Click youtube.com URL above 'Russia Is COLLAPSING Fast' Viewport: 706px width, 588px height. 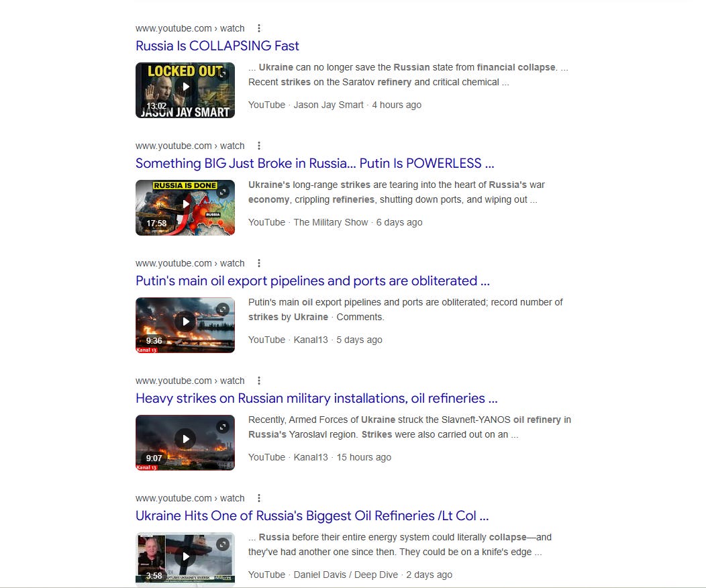click(x=190, y=28)
